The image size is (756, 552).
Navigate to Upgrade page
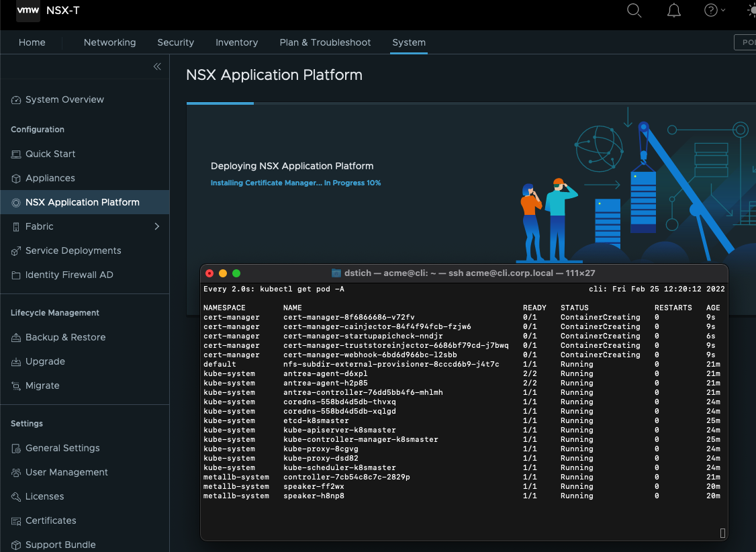pos(46,361)
